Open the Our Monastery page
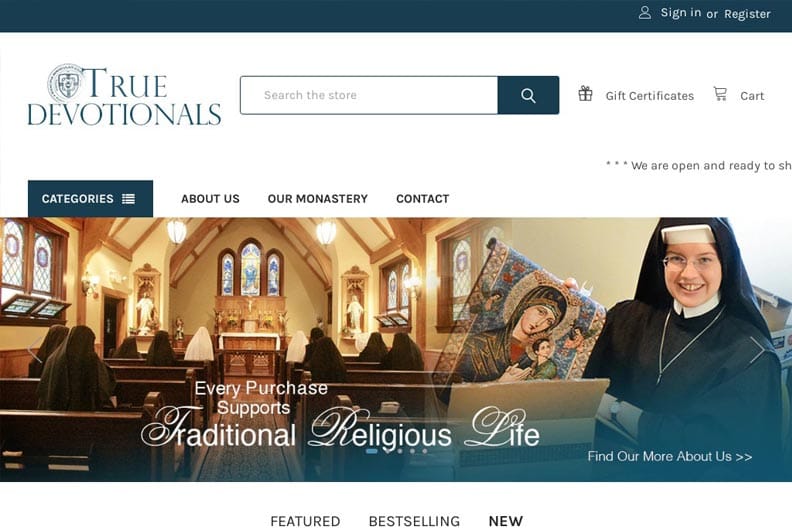The height and width of the screenshot is (528, 792). pos(318,199)
